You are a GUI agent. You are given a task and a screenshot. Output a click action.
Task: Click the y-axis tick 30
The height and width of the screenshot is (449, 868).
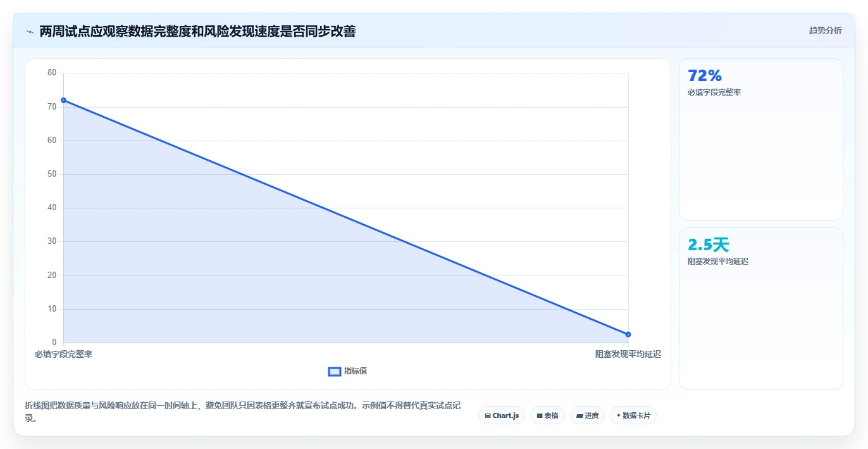click(52, 241)
